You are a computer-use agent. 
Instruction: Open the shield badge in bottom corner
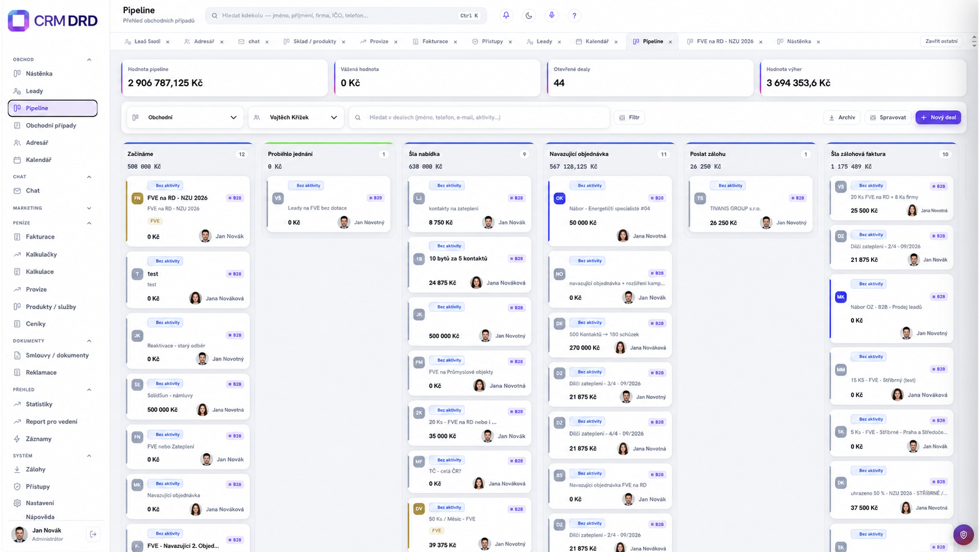[963, 534]
